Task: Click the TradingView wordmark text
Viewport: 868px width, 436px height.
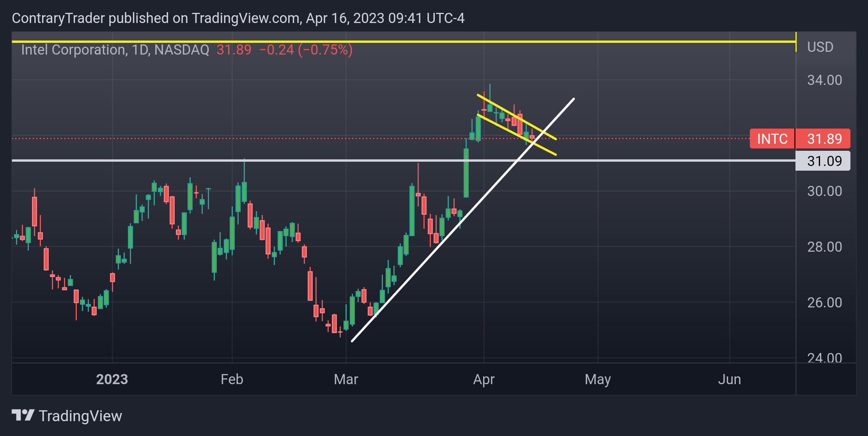Action: tap(80, 416)
